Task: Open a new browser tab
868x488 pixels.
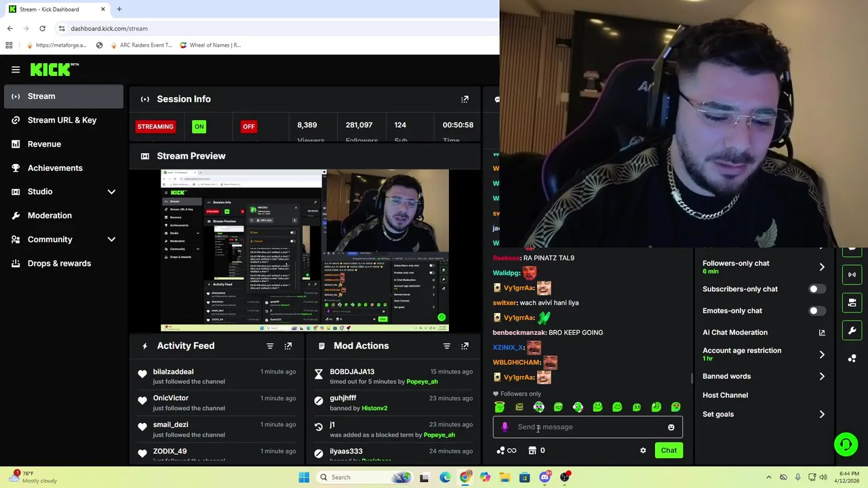Action: click(x=119, y=9)
